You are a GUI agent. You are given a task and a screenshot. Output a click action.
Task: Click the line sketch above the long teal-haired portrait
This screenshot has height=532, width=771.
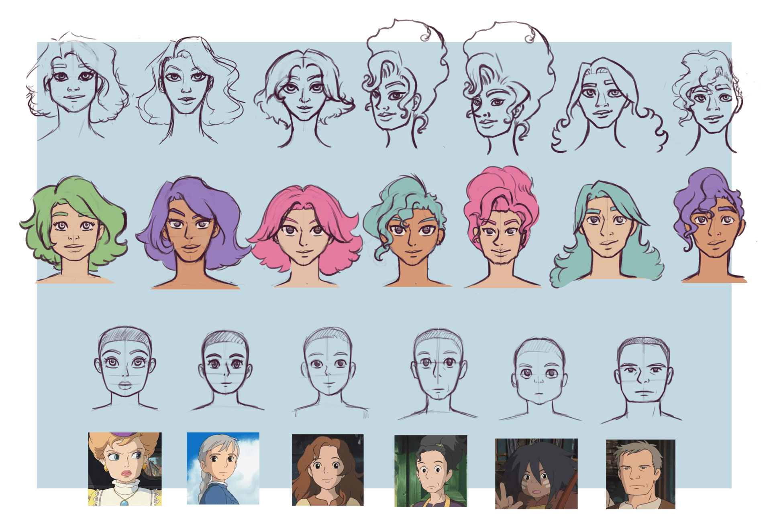coord(609,105)
